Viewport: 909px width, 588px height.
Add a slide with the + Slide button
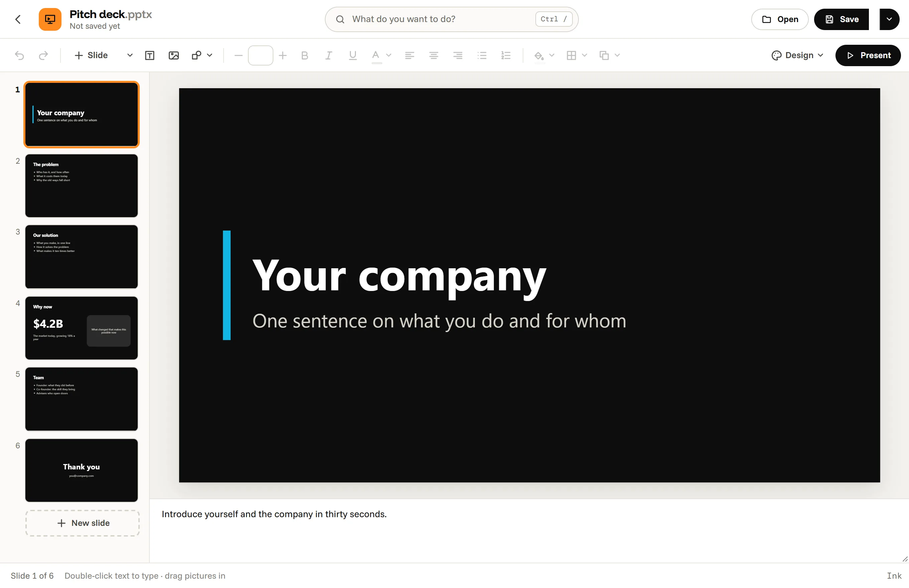pyautogui.click(x=92, y=55)
